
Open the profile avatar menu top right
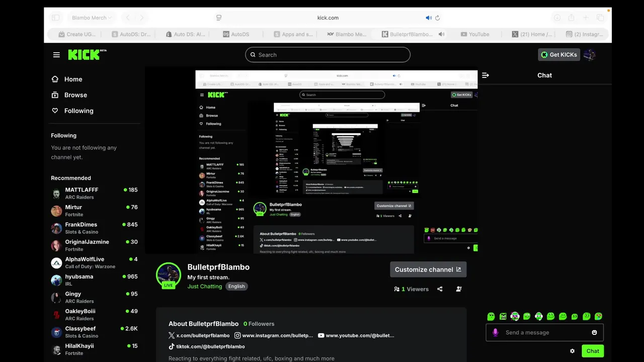[590, 55]
